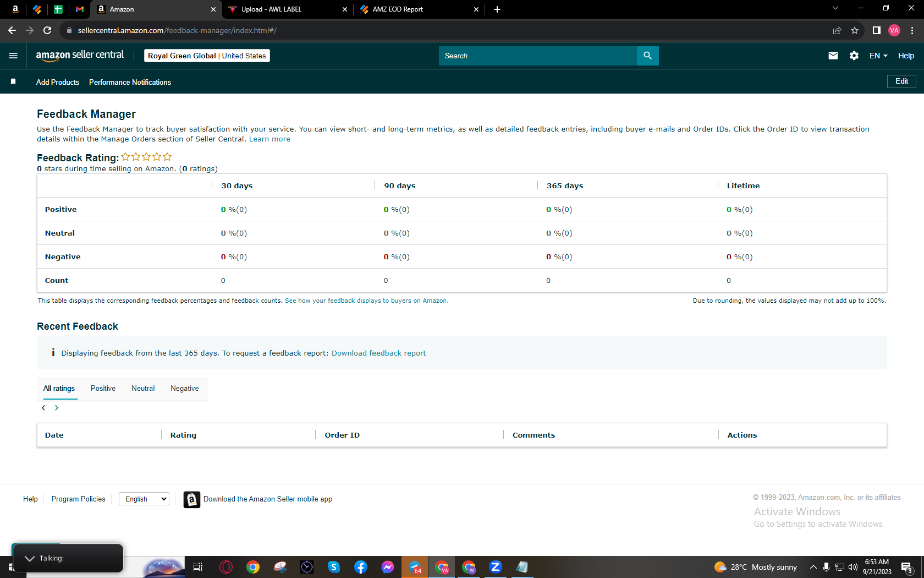Image resolution: width=924 pixels, height=578 pixels.
Task: Open a new browser tab
Action: pyautogui.click(x=497, y=9)
